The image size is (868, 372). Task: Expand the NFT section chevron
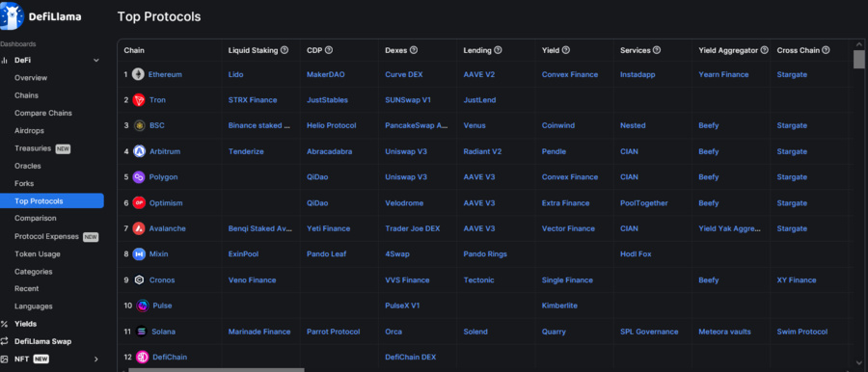96,359
